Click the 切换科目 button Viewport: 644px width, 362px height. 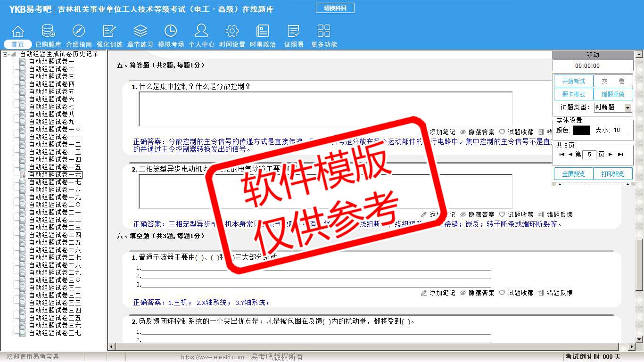[335, 8]
